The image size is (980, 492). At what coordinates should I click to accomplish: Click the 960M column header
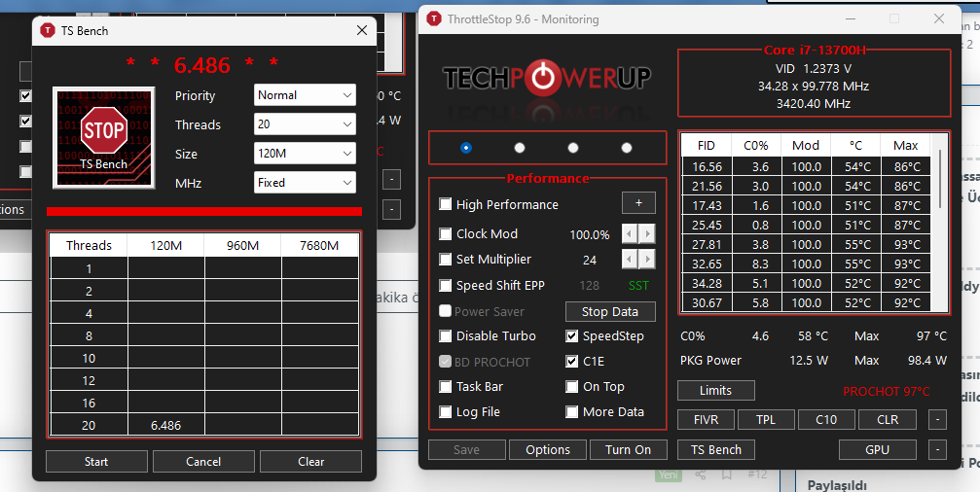pyautogui.click(x=242, y=245)
